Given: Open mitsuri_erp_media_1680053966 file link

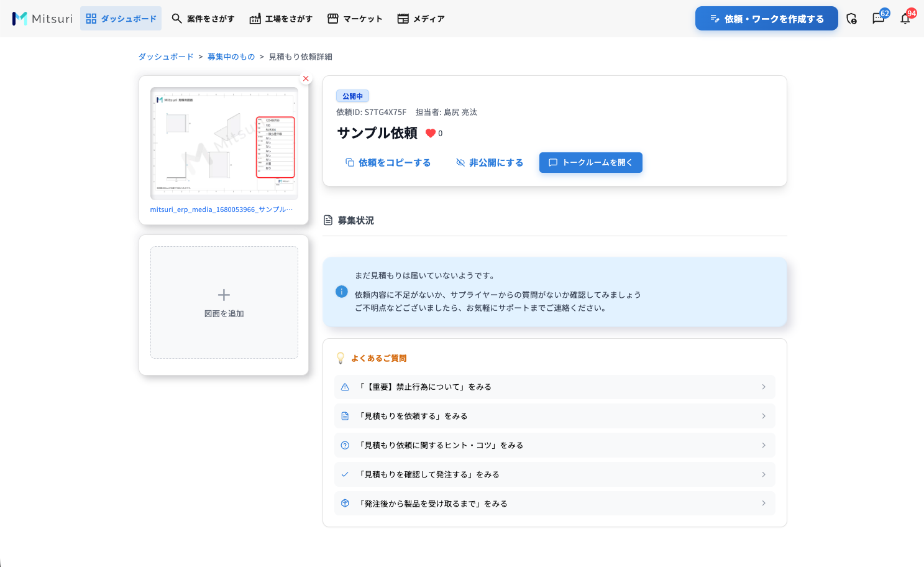Looking at the screenshot, I should pyautogui.click(x=221, y=210).
